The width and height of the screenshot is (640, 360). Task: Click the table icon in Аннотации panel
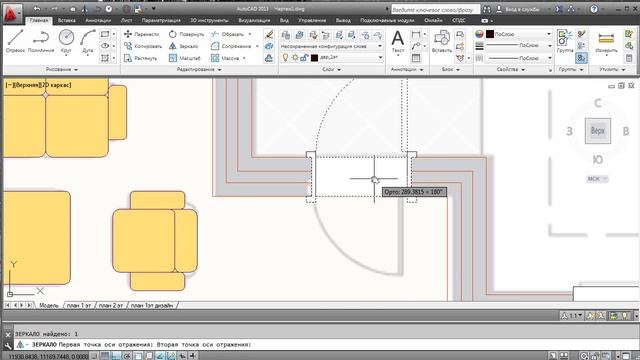tap(416, 58)
